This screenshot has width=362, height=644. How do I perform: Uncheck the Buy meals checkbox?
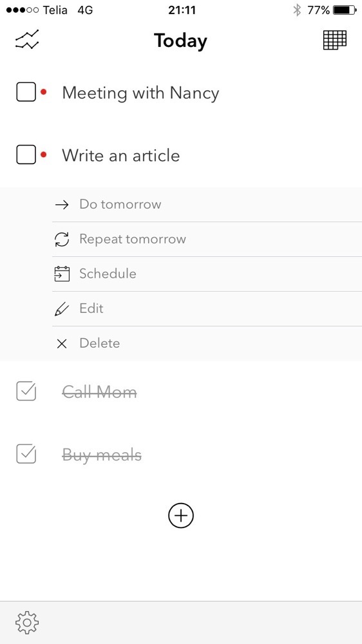[x=26, y=454]
